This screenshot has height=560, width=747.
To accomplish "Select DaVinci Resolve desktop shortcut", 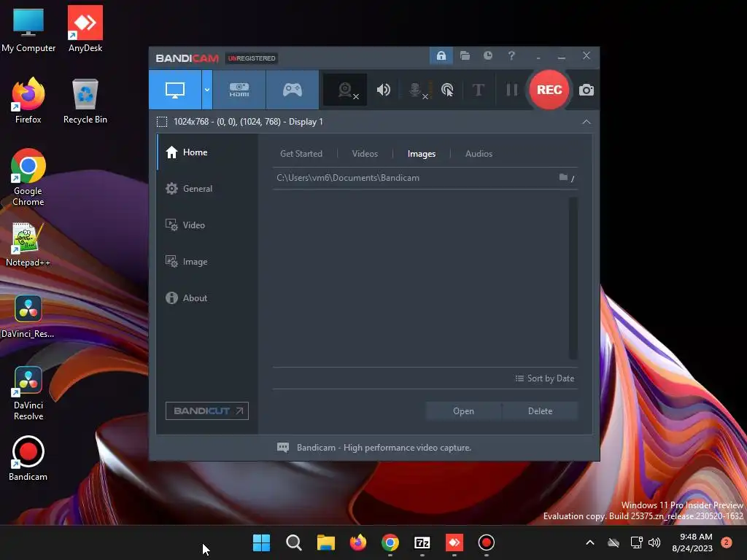I will [28, 393].
